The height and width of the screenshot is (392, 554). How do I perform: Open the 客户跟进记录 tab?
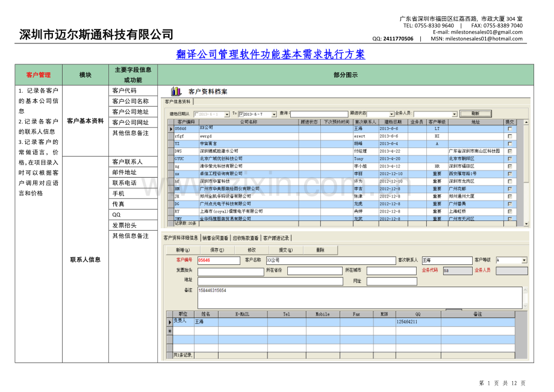pyautogui.click(x=276, y=238)
